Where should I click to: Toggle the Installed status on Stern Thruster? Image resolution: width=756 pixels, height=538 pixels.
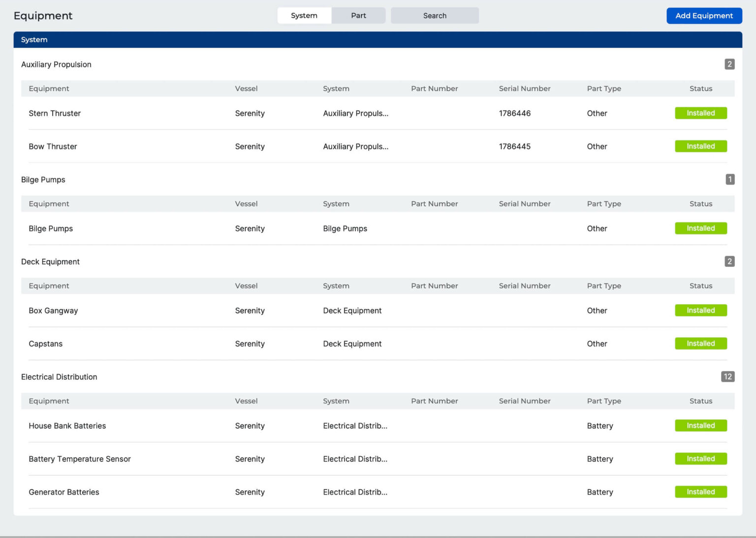pyautogui.click(x=700, y=113)
